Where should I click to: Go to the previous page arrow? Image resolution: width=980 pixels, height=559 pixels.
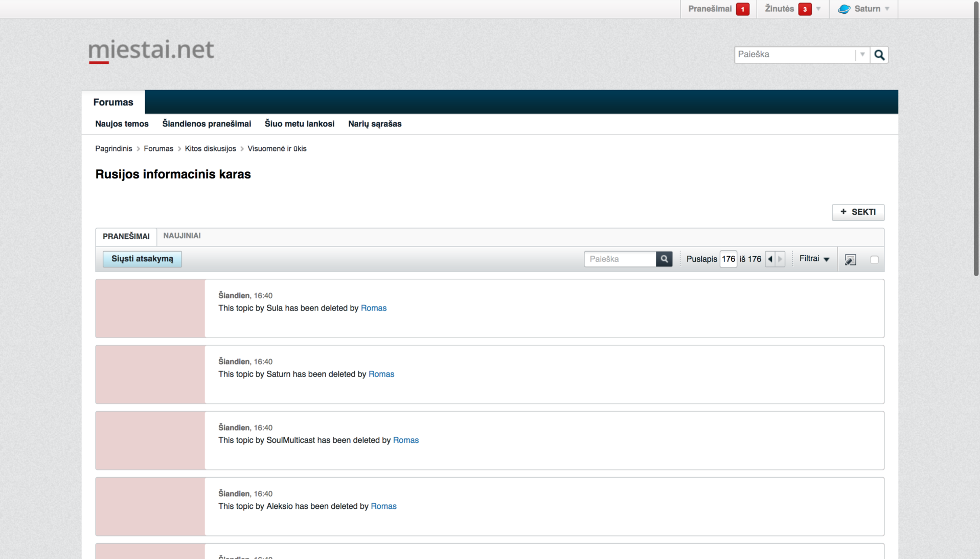pyautogui.click(x=770, y=259)
